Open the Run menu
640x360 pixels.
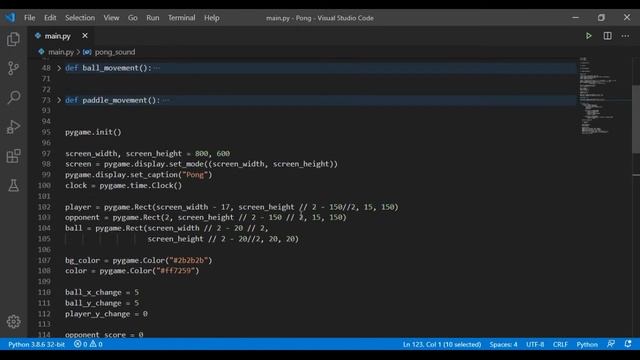click(x=153, y=18)
